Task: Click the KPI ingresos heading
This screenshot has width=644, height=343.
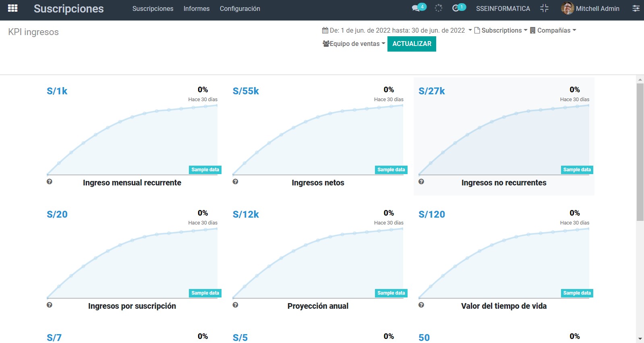Action: tap(33, 32)
